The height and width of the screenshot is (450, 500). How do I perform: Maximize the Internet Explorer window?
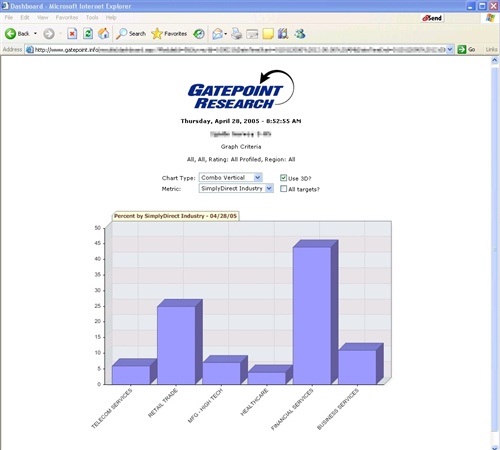tap(482, 6)
